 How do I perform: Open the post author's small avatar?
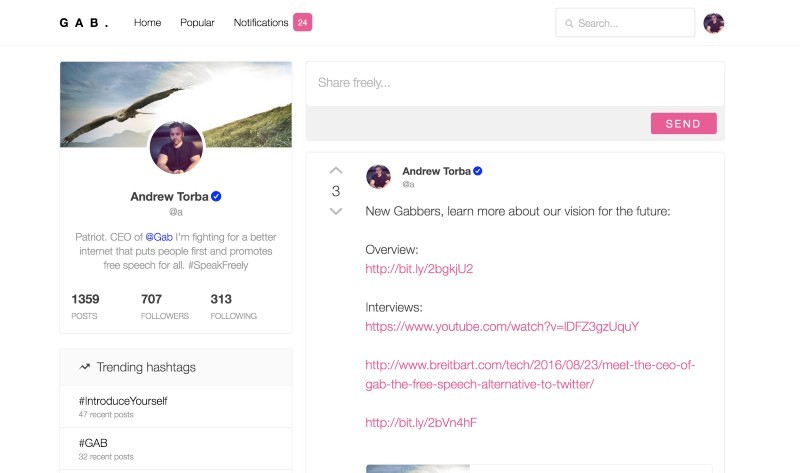[x=378, y=177]
